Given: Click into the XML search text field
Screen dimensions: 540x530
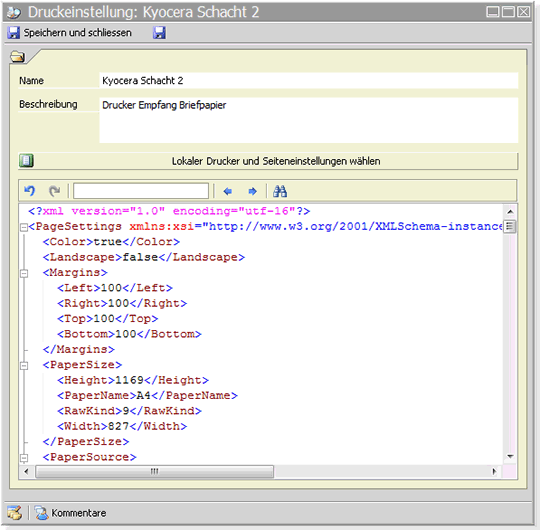Looking at the screenshot, I should click(x=141, y=191).
